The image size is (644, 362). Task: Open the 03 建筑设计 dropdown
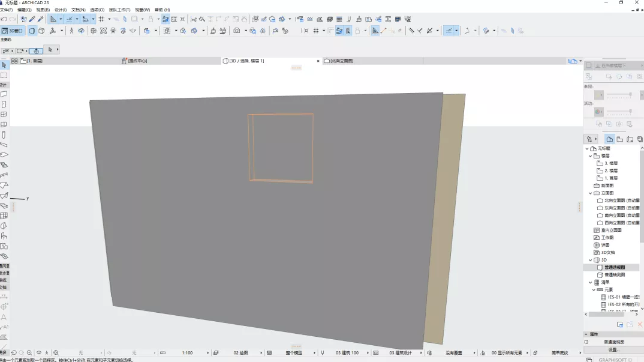coord(401,353)
